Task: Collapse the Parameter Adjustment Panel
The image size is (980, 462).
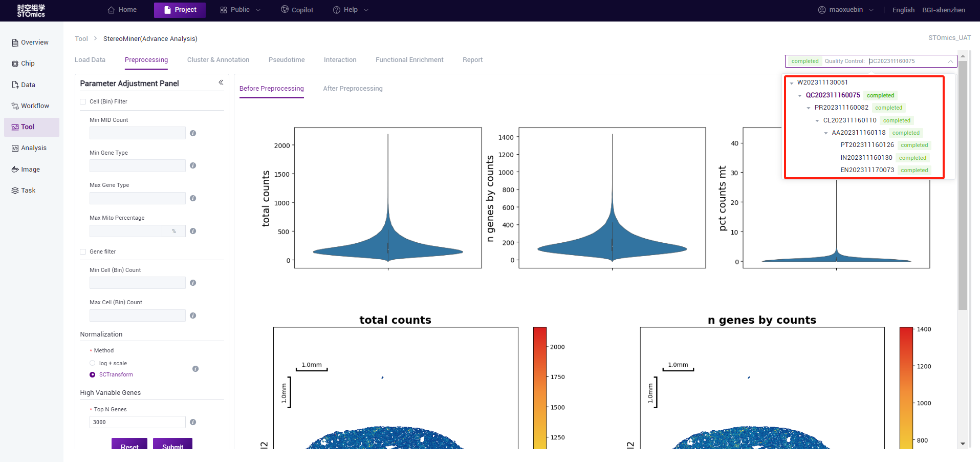Action: 221,82
